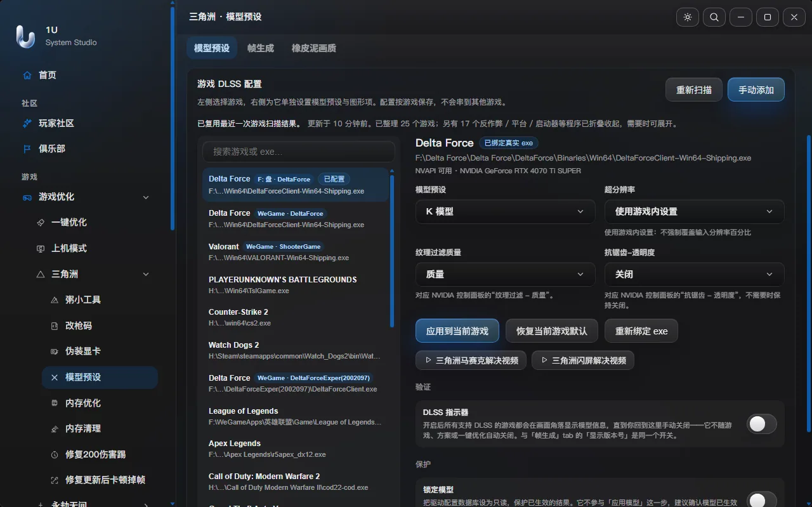Click the 俱乐部 flag icon

[x=27, y=148]
